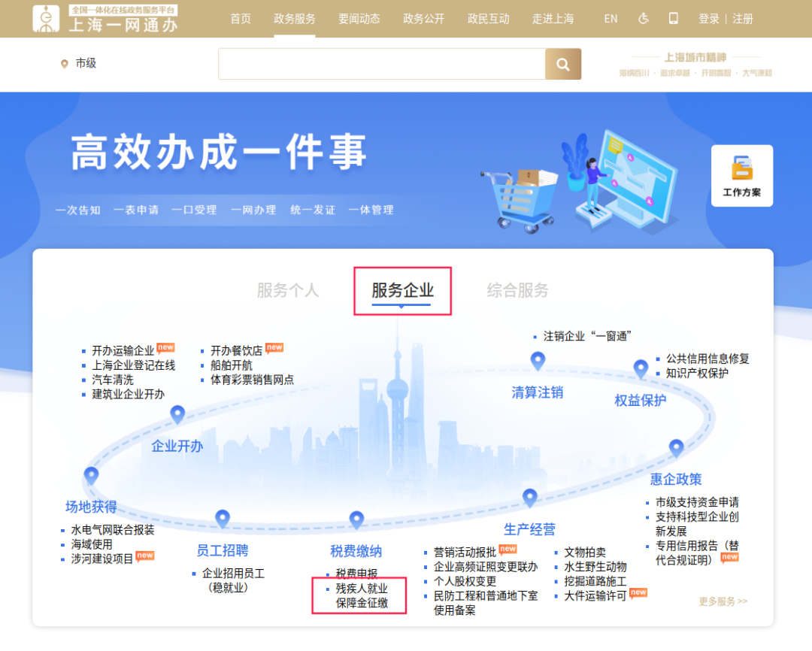Select the map pin above 清算注销
Viewport: 812px width, 651px height.
tap(538, 360)
